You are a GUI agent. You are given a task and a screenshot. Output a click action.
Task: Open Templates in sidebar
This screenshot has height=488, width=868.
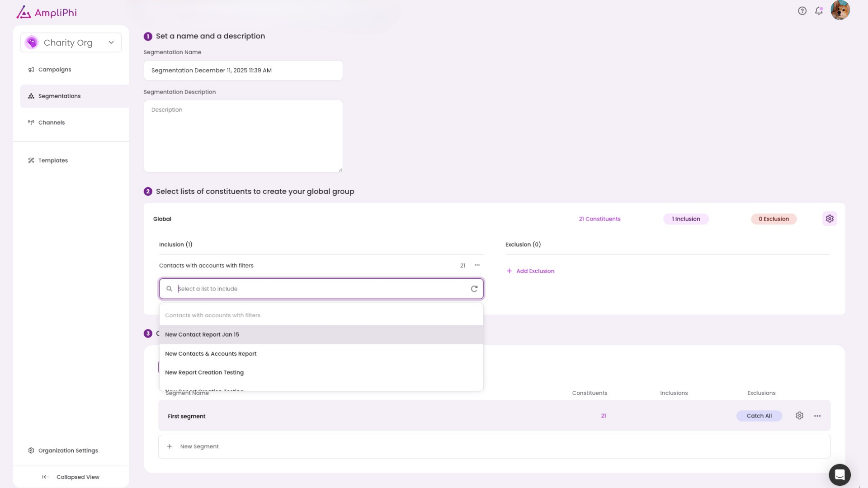[53, 160]
